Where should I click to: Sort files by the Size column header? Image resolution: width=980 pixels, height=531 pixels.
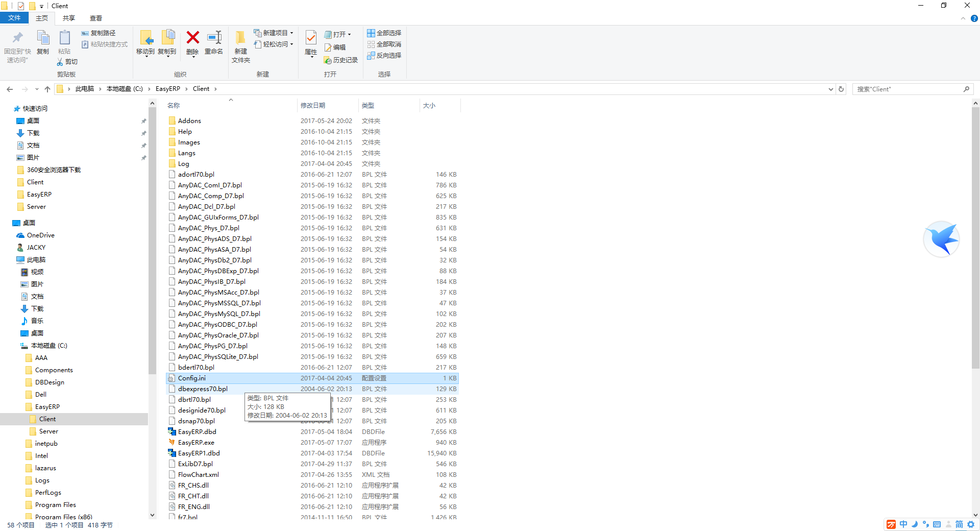(429, 106)
